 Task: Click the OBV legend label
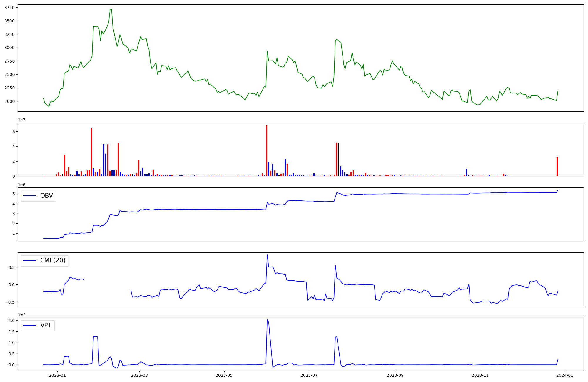[46, 196]
